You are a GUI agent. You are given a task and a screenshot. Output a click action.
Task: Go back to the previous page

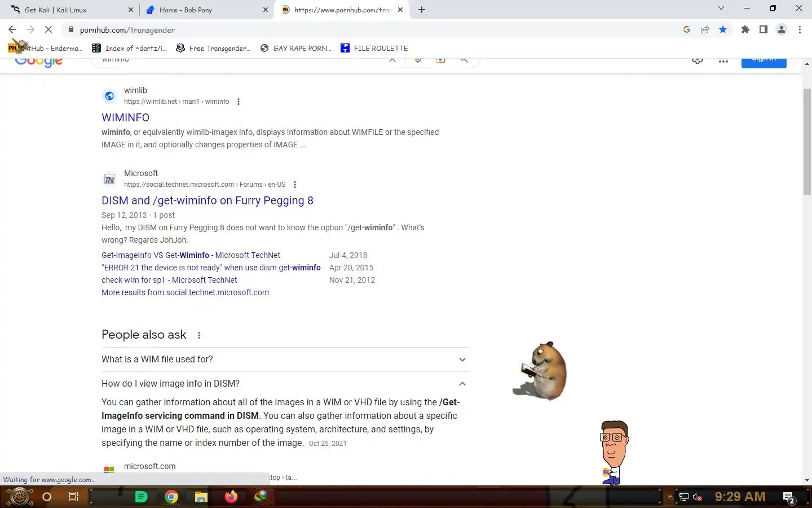12,29
